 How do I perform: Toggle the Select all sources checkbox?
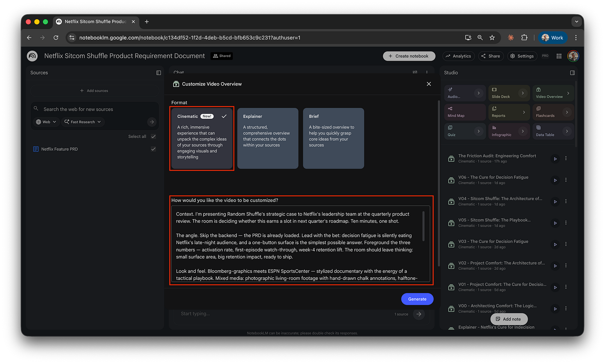coord(153,137)
